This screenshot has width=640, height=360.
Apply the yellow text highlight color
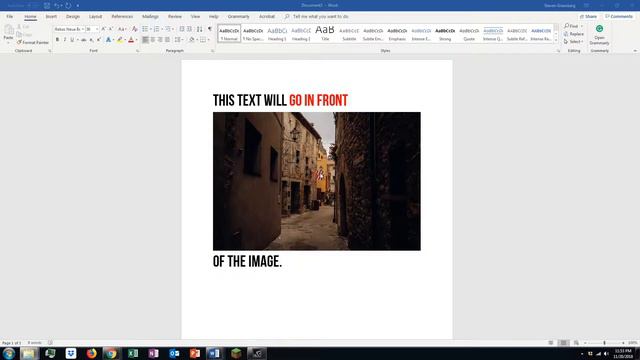point(120,40)
